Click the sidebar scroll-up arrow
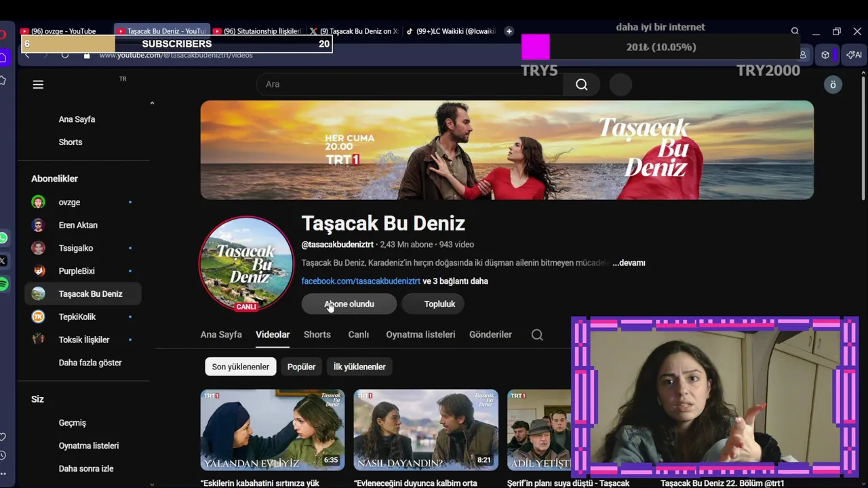Viewport: 868px width, 488px height. point(152,103)
